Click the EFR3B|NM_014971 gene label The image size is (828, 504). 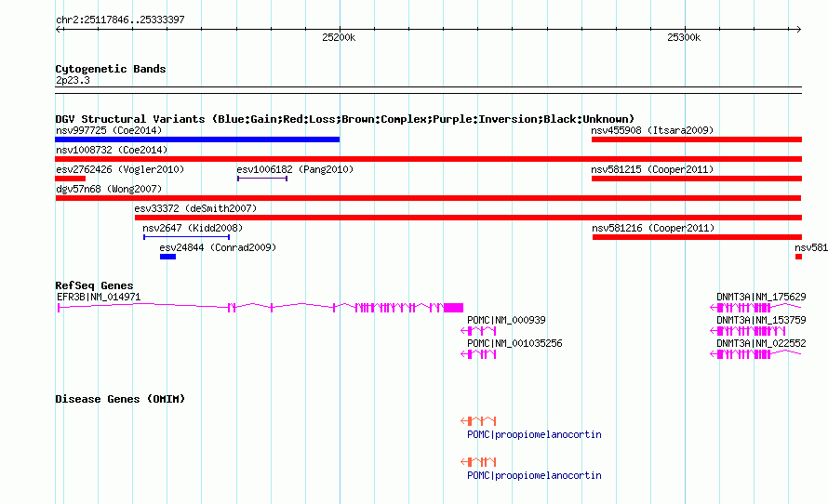click(x=99, y=298)
